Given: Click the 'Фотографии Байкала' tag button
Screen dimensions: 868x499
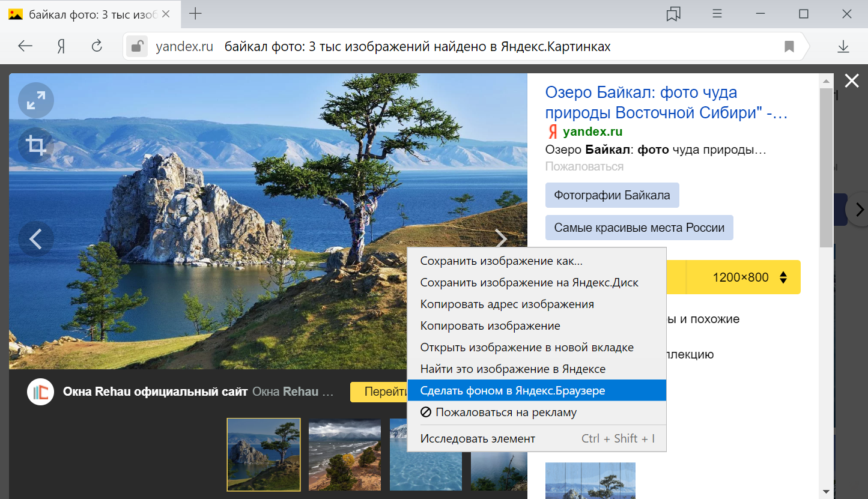Looking at the screenshot, I should (x=612, y=195).
